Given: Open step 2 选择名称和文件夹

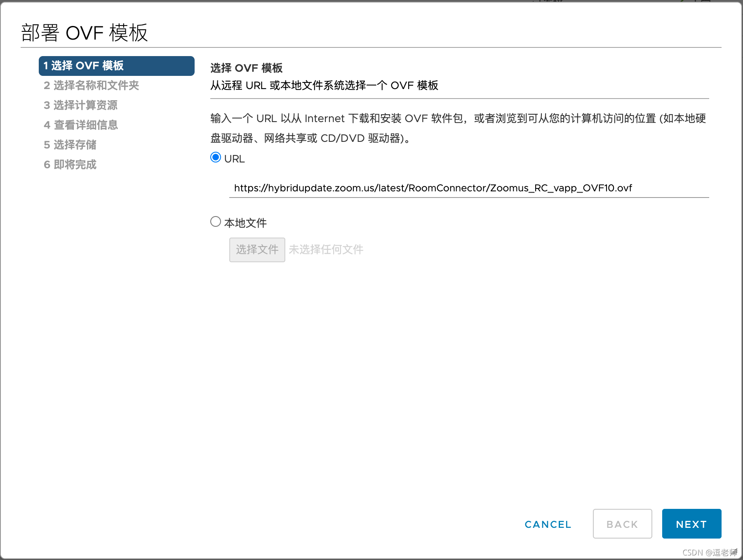Looking at the screenshot, I should tap(92, 85).
